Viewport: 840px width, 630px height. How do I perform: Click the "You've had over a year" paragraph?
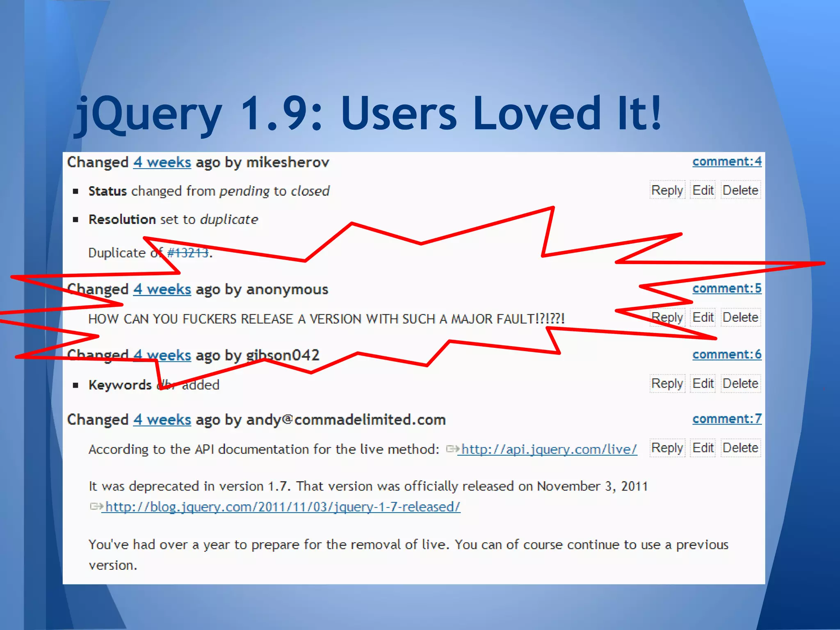(409, 555)
